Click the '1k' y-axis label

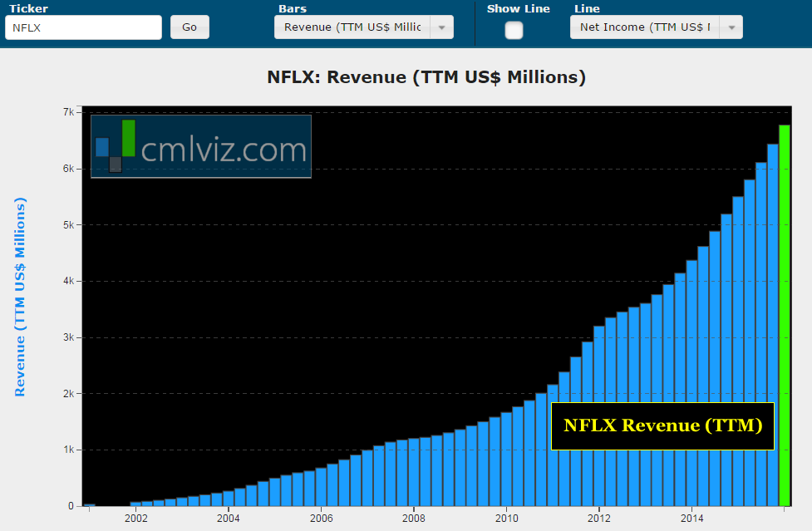click(x=68, y=450)
